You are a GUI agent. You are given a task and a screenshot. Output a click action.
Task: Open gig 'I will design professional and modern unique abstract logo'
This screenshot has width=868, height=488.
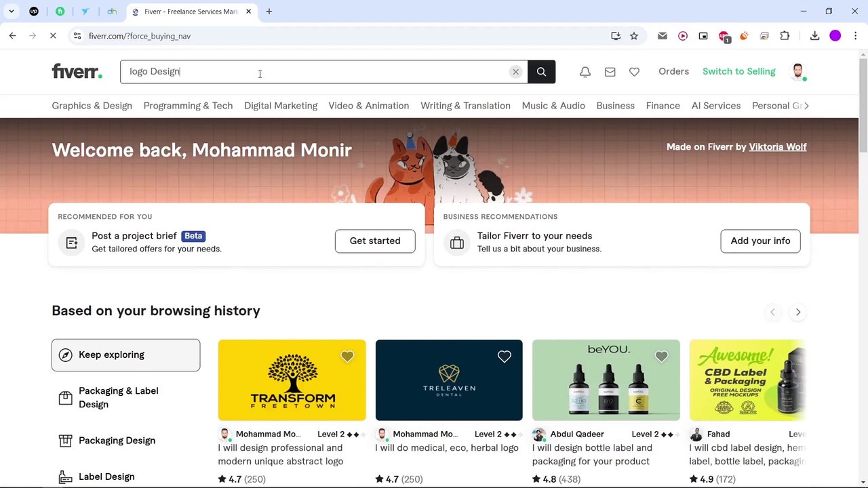click(281, 454)
